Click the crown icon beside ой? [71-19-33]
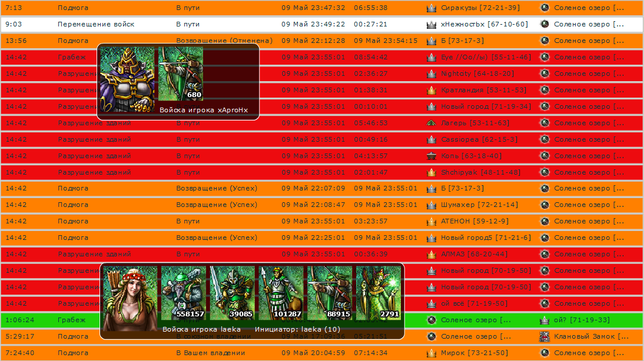Viewport: 644px width, 361px height. pos(544,320)
